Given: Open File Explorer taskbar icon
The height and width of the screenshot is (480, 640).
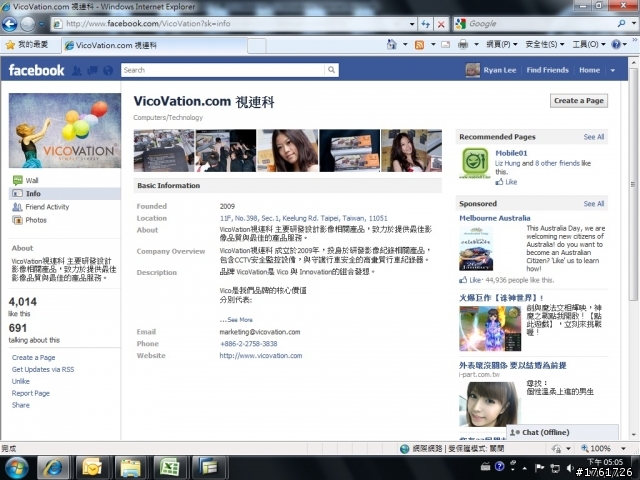Looking at the screenshot, I should pos(131,468).
